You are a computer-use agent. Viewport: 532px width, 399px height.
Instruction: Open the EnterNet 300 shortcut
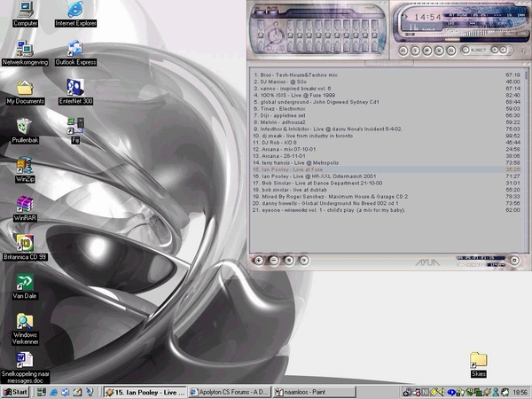click(x=75, y=88)
